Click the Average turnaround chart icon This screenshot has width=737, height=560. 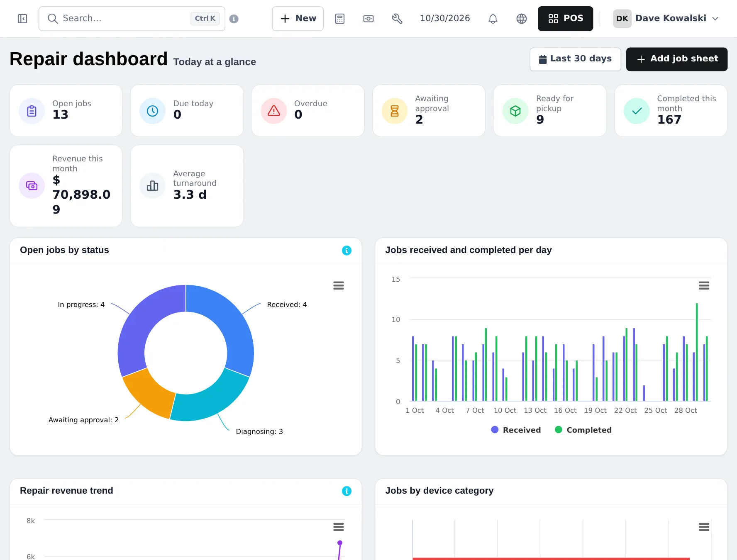(152, 185)
